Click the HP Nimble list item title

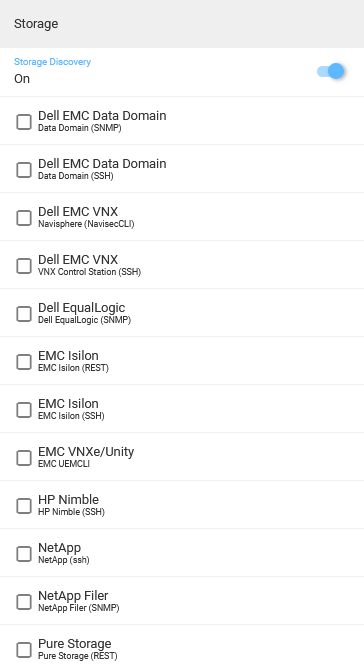pyautogui.click(x=68, y=499)
